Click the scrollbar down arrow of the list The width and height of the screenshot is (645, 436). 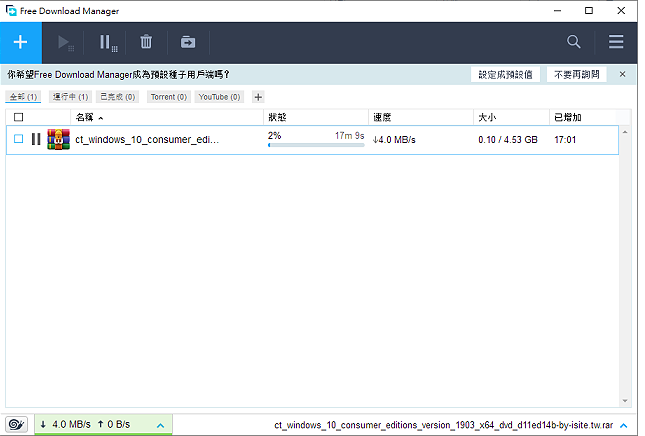[625, 401]
